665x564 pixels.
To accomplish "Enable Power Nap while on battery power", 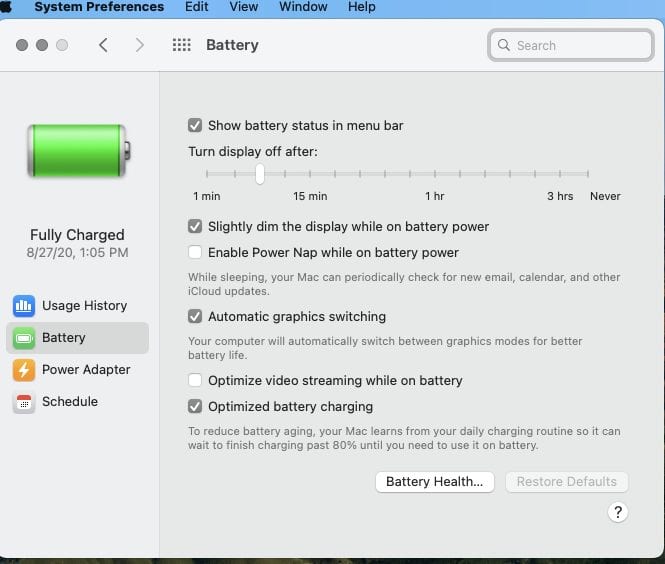I will point(195,253).
